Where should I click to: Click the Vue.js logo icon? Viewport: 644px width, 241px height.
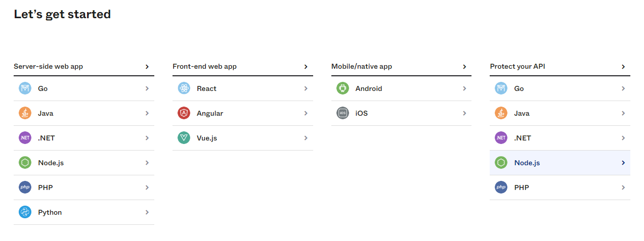coord(184,138)
